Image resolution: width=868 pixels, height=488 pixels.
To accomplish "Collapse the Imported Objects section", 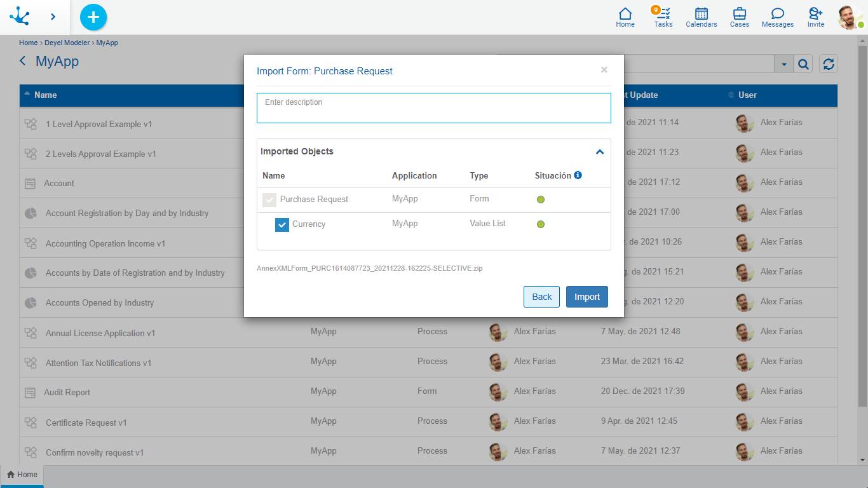I will point(599,152).
